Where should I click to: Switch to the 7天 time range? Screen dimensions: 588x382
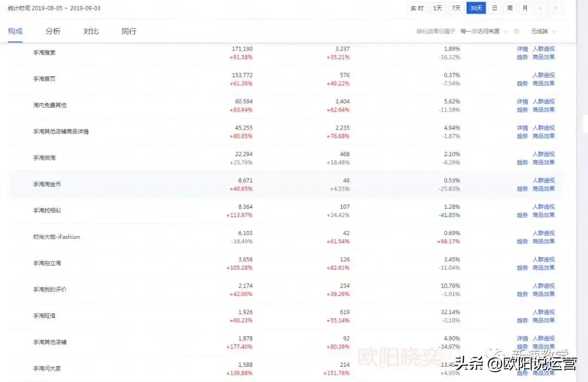[456, 8]
